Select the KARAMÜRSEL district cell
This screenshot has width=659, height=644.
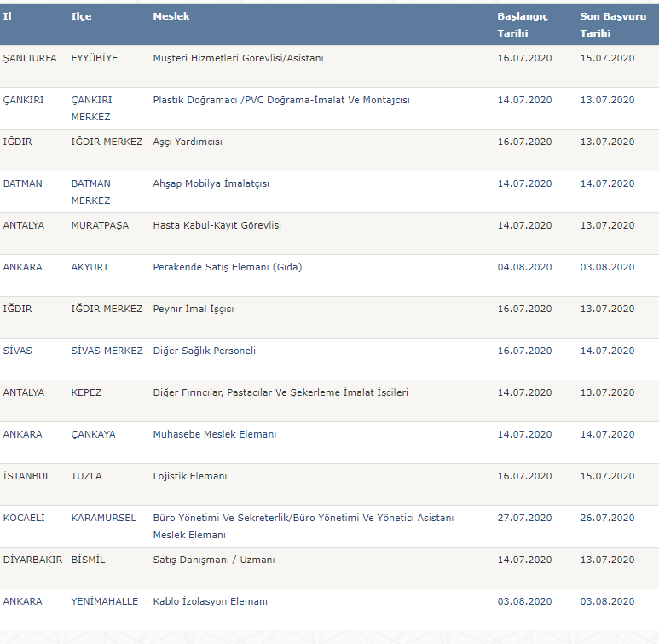point(103,518)
